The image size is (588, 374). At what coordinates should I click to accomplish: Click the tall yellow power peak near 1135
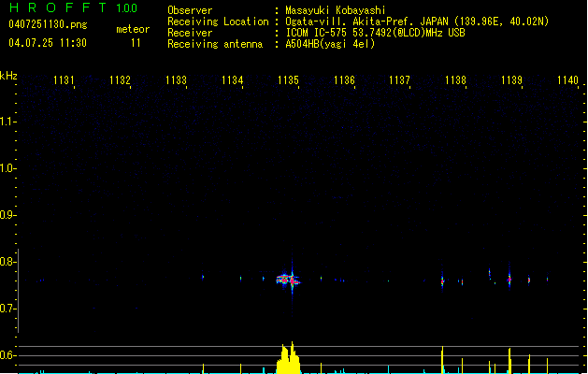tap(288, 358)
